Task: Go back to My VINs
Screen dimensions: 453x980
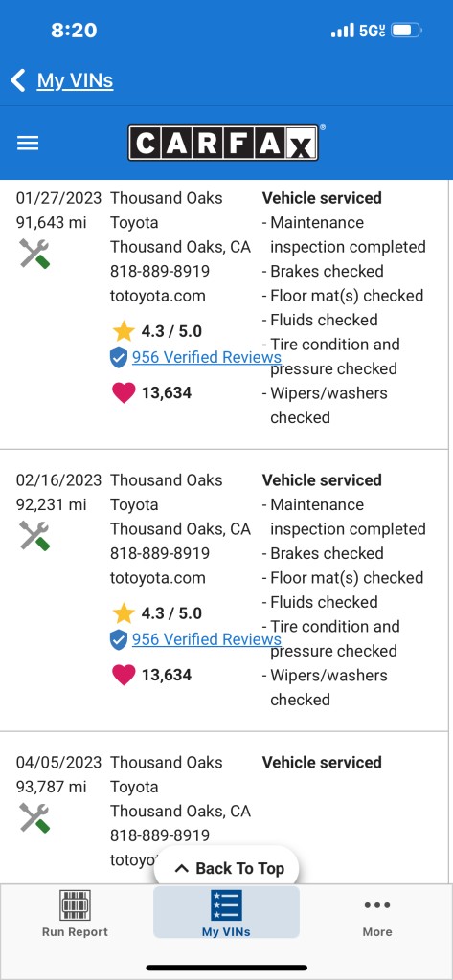Action: pos(75,80)
